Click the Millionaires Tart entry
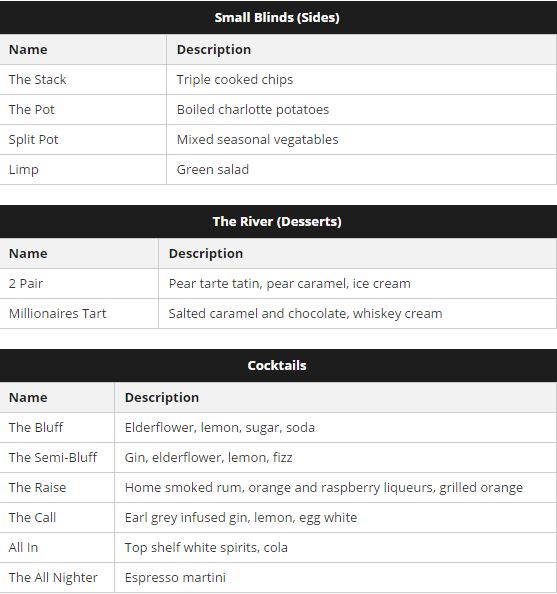The image size is (557, 594). point(58,313)
